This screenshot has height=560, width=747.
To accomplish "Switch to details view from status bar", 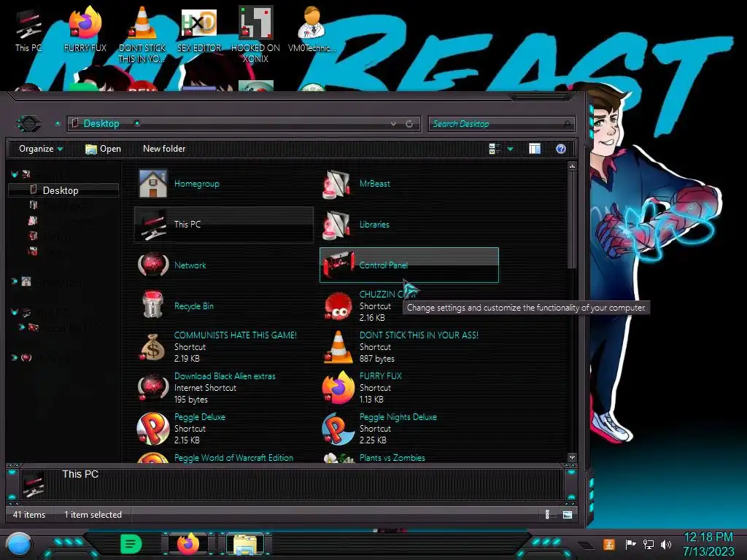I will pos(547,514).
